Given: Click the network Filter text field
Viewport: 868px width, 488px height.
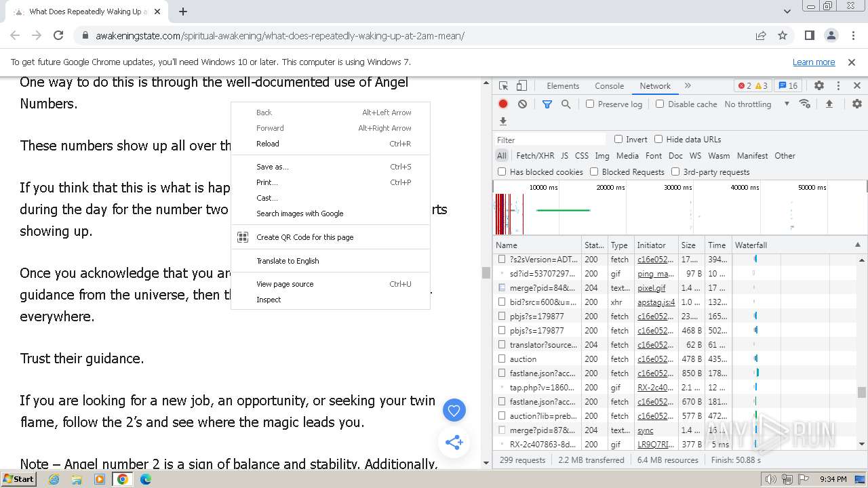Looking at the screenshot, I should coord(550,140).
